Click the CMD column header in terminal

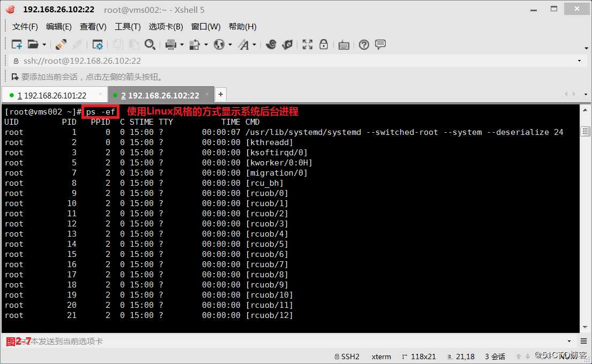(x=252, y=122)
